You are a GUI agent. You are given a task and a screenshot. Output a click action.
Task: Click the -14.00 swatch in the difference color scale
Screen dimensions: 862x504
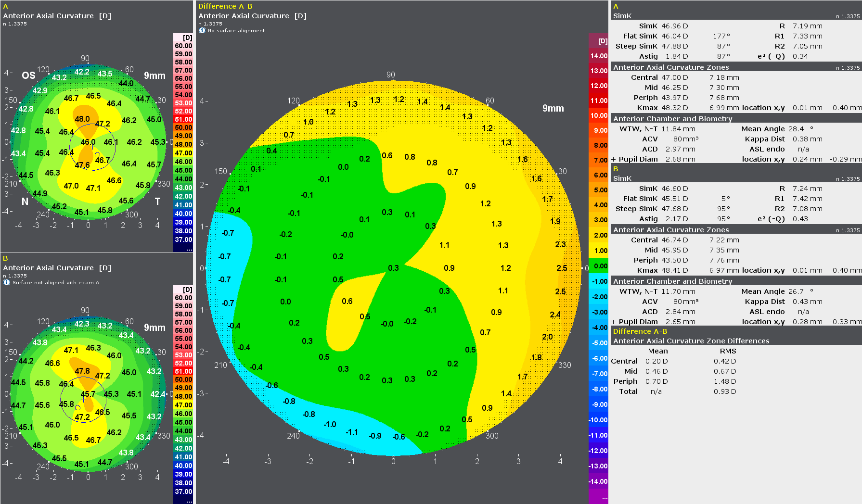tap(599, 481)
